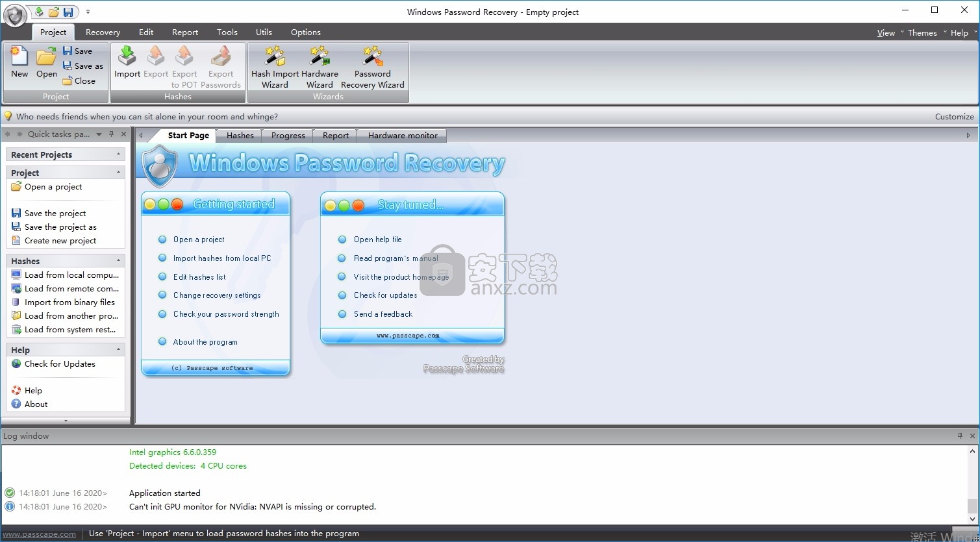
Task: Click Check your password strength link
Action: click(x=226, y=314)
